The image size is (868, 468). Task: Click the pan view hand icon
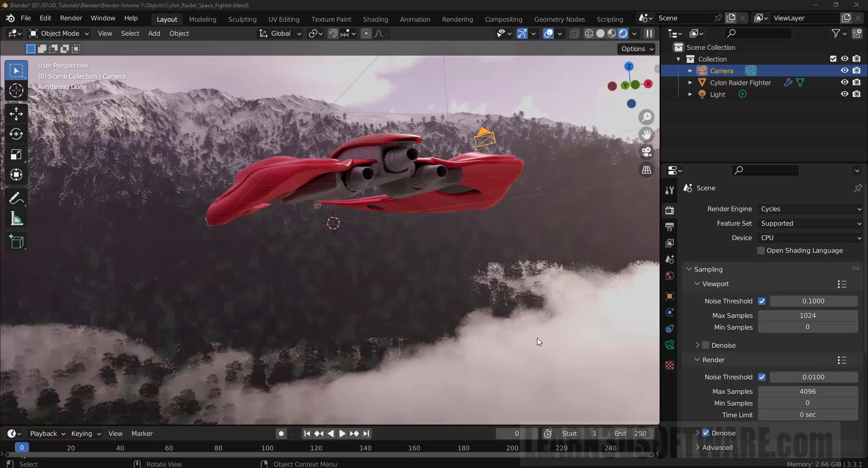647,135
